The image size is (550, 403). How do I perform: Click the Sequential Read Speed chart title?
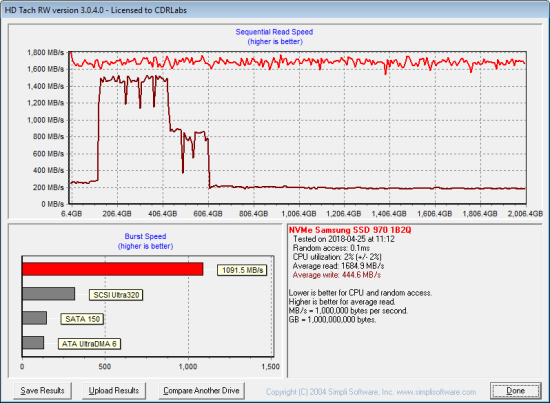click(274, 32)
